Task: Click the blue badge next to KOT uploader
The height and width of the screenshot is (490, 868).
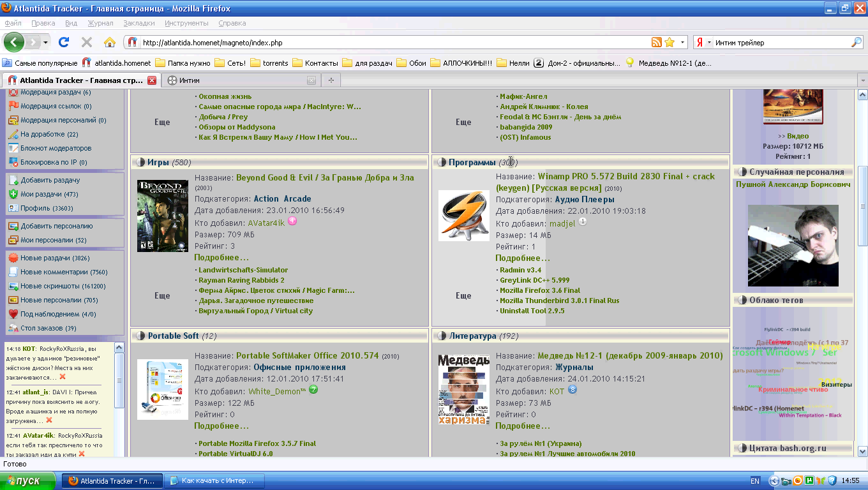Action: point(572,390)
